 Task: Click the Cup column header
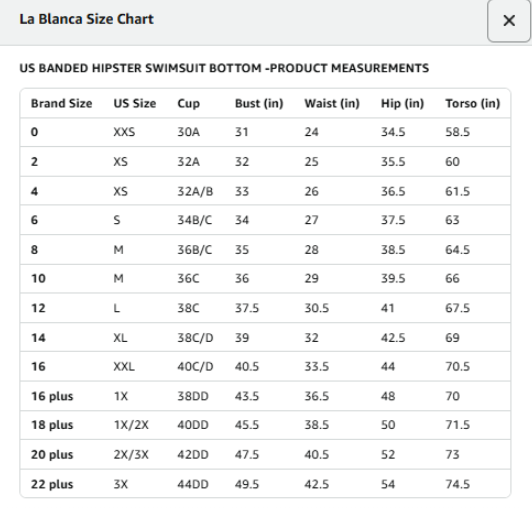click(x=189, y=103)
